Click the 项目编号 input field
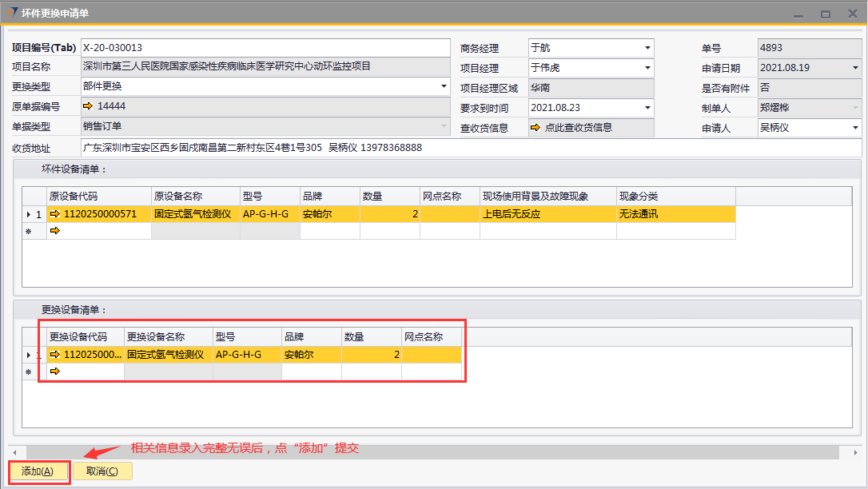 pyautogui.click(x=265, y=48)
